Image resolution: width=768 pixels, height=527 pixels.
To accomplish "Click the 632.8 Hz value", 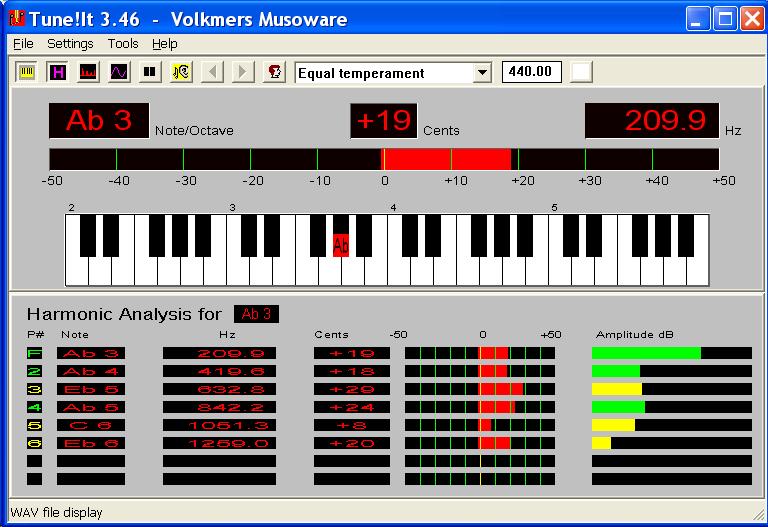I will 219,389.
